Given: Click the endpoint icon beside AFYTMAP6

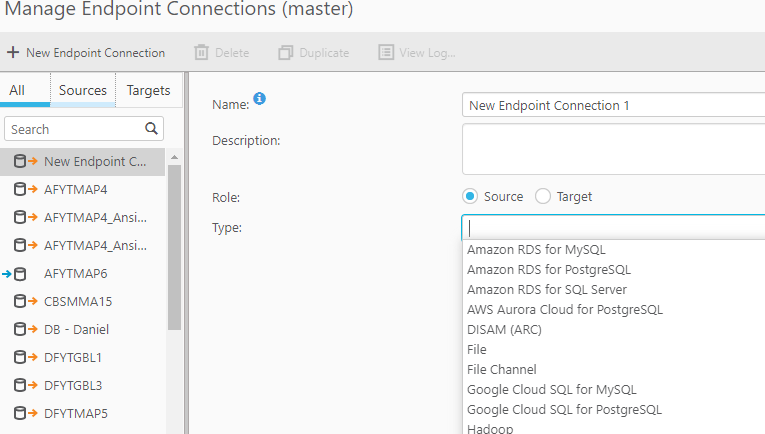Looking at the screenshot, I should coord(16,273).
